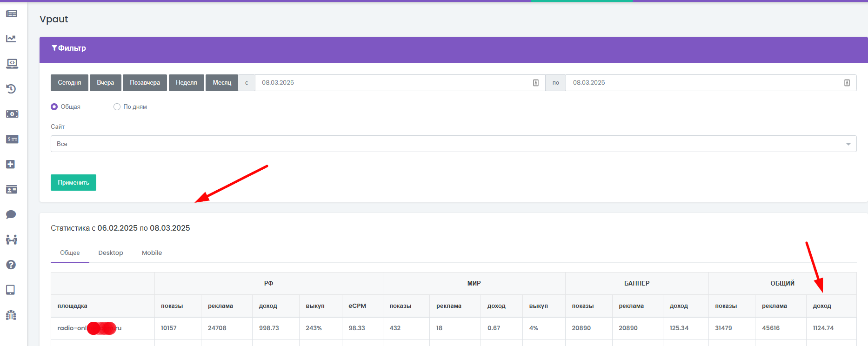Click the 'МИР' group header
Screen dimensions: 868x346
[x=474, y=283]
